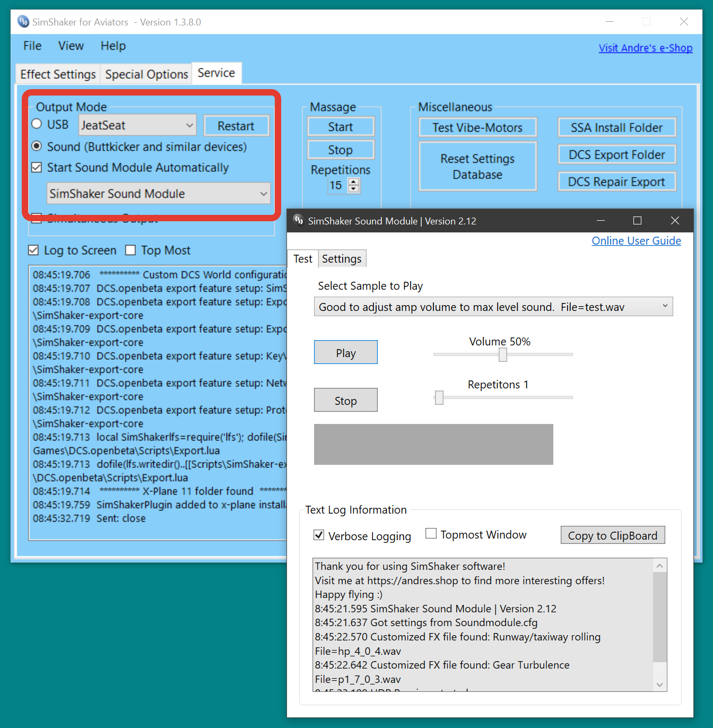Image resolution: width=713 pixels, height=728 pixels.
Task: Click text log scrollbar up arrow
Action: (x=660, y=566)
